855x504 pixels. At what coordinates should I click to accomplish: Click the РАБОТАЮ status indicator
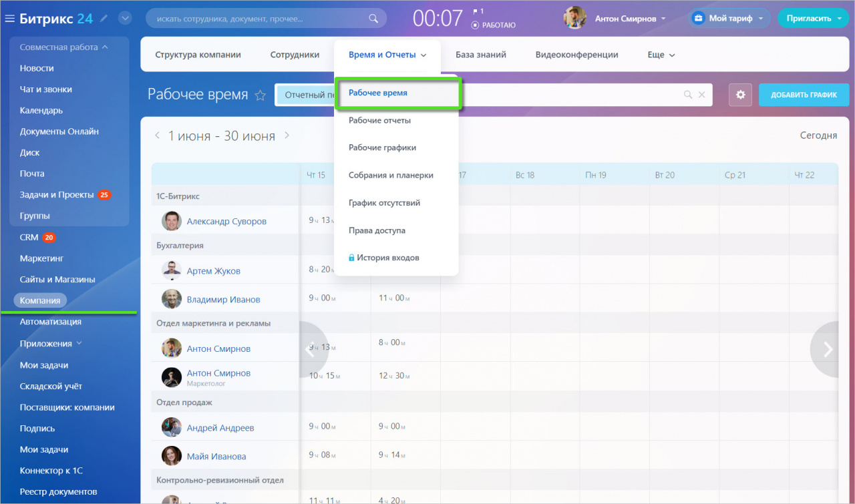[x=493, y=25]
